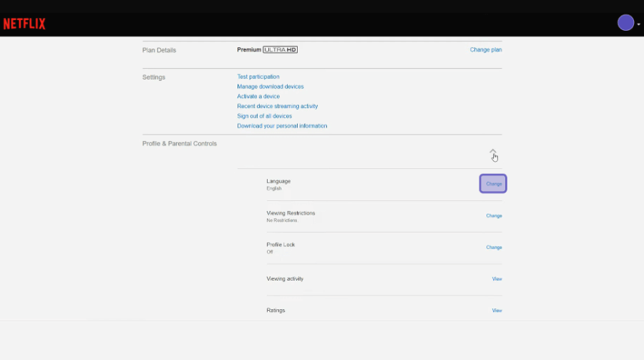View the Viewing activity
The height and width of the screenshot is (360, 644).
pos(497,279)
